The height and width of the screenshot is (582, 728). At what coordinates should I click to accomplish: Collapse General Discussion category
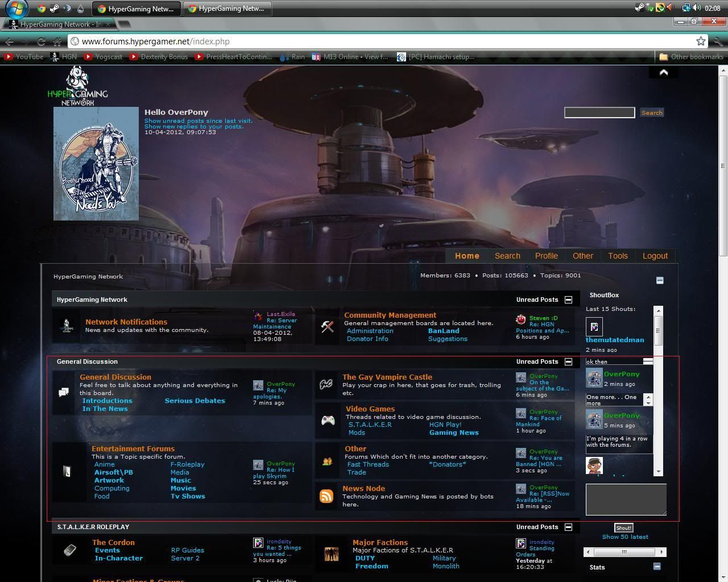point(568,361)
